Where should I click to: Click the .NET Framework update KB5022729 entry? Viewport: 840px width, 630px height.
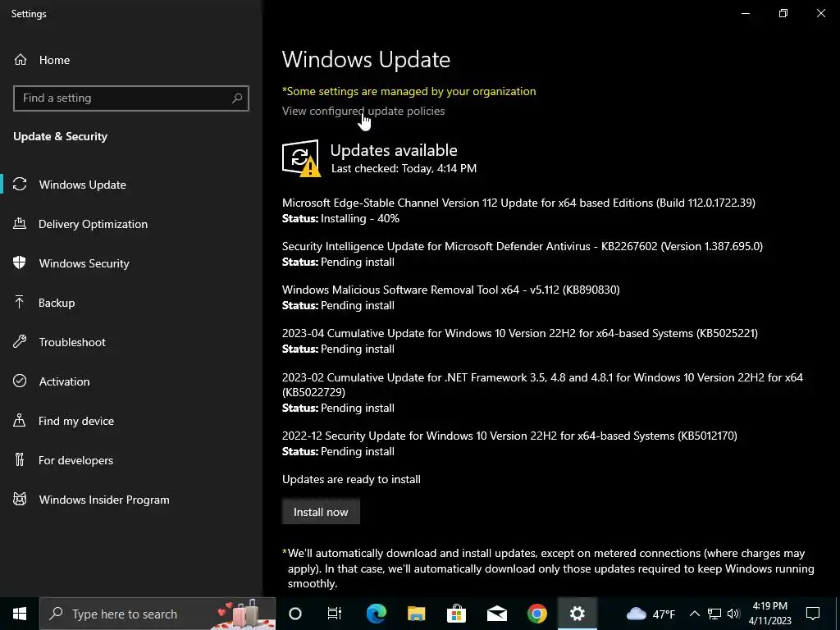click(x=543, y=384)
